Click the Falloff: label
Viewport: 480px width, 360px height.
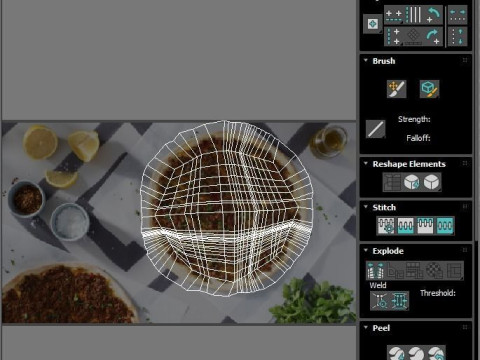pos(418,138)
